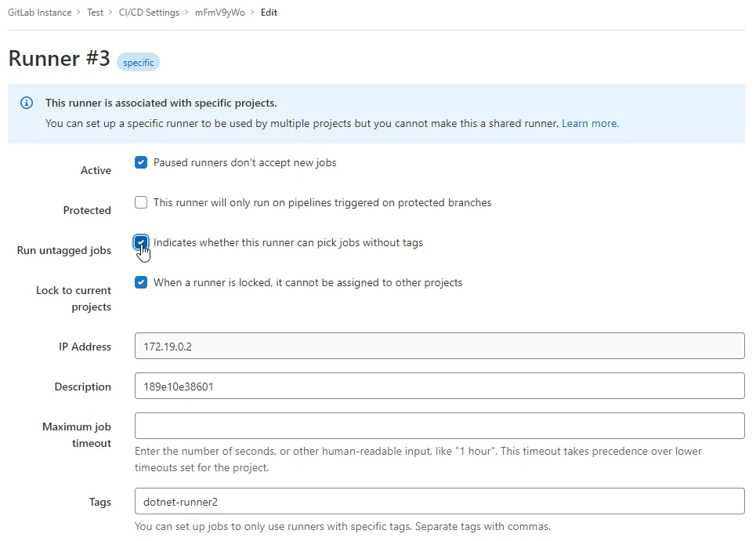Click the protected branches description label

(322, 202)
